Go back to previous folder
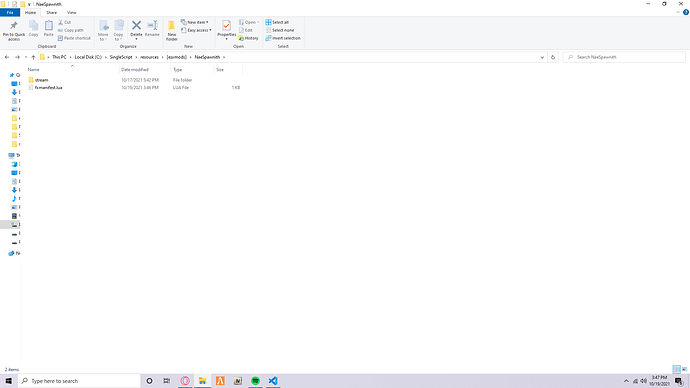Screen dimensions: 690x388 click(x=7, y=57)
